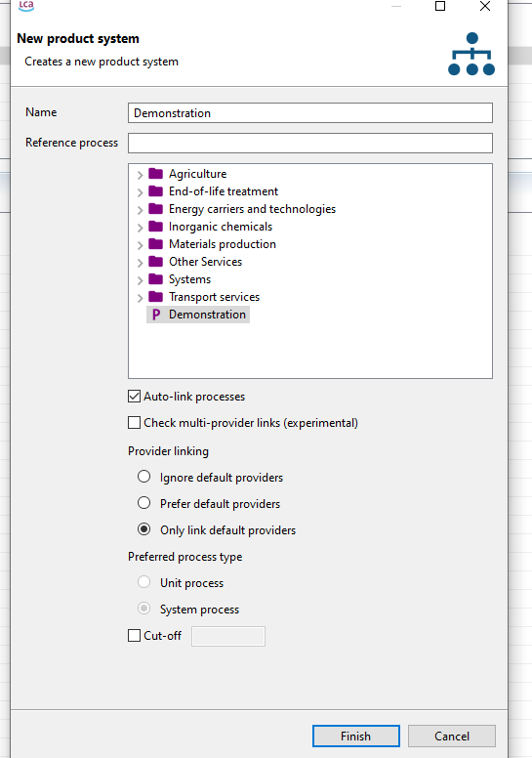The width and height of the screenshot is (532, 758).
Task: Click the Inorganic chemicals folder icon
Action: [155, 227]
